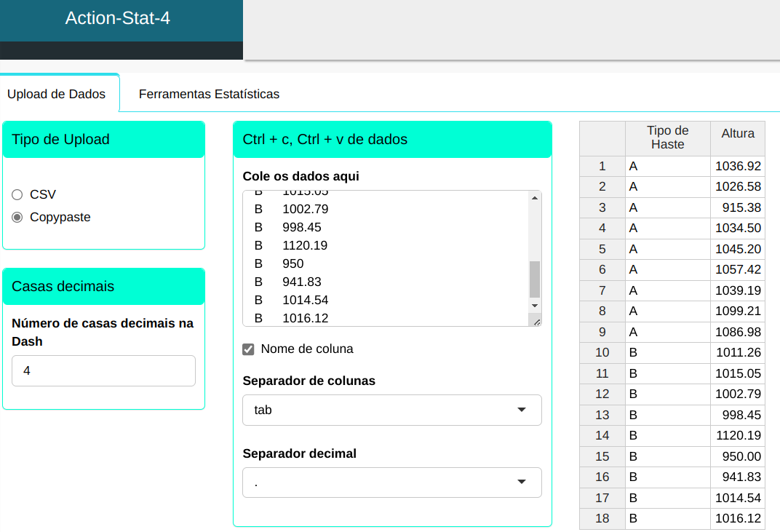Click the Altura cell showing 915.38

[x=737, y=207]
